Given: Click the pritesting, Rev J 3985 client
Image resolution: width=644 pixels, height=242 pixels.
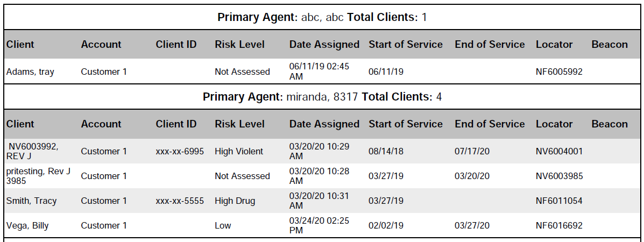Looking at the screenshot, I should coord(38,176).
